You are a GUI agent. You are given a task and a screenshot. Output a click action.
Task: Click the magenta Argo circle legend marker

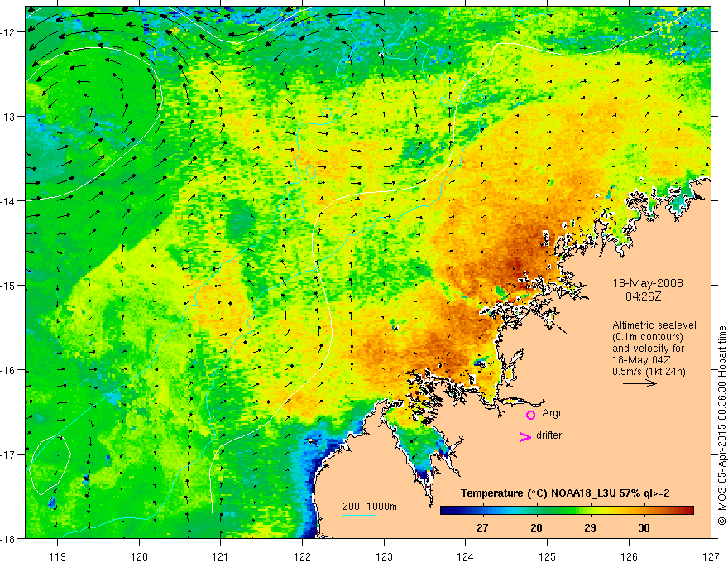coord(530,415)
